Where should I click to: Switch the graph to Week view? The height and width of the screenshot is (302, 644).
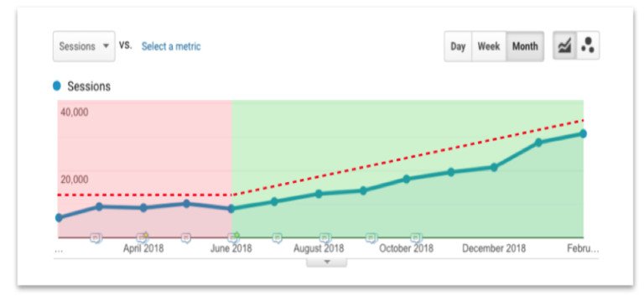click(489, 46)
